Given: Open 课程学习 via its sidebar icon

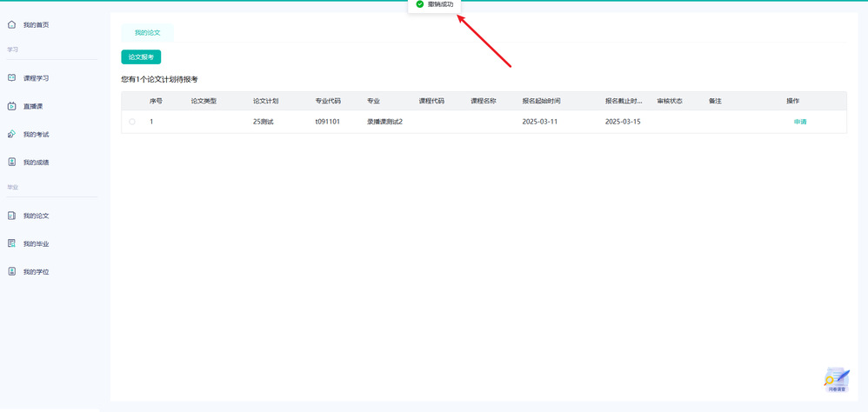Looking at the screenshot, I should [11, 78].
